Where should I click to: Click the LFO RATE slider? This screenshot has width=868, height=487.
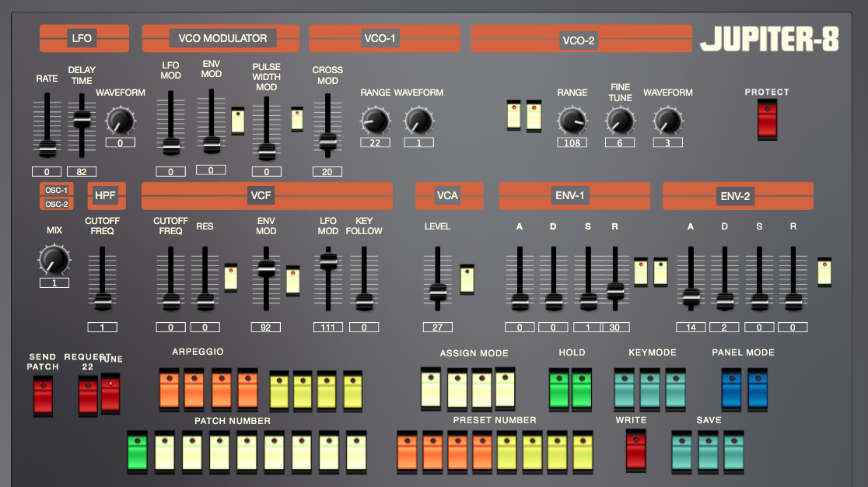[x=47, y=124]
